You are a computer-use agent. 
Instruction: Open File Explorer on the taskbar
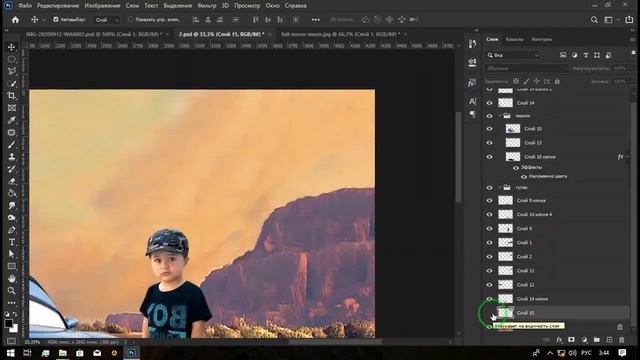click(62, 353)
